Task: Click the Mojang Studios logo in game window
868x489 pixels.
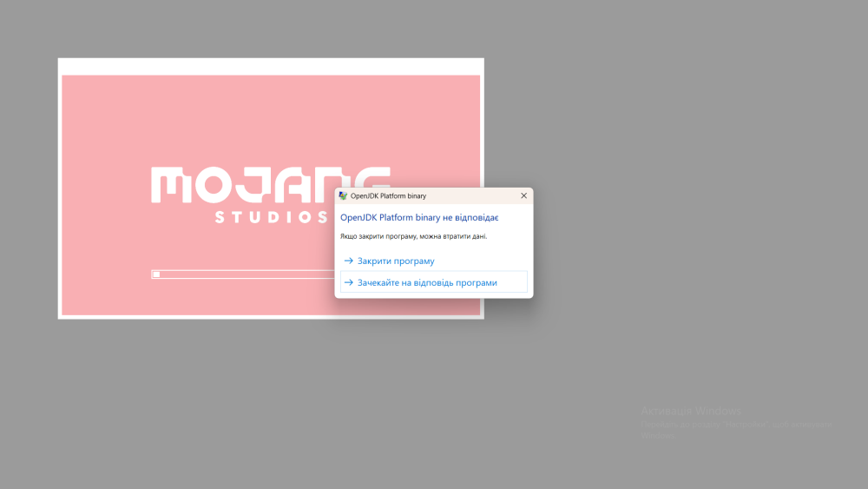Action: [x=271, y=195]
